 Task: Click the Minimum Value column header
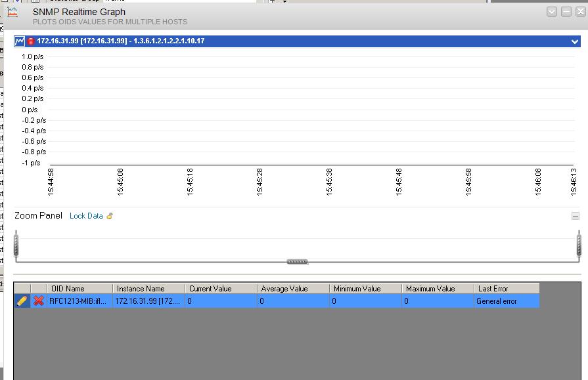366,289
